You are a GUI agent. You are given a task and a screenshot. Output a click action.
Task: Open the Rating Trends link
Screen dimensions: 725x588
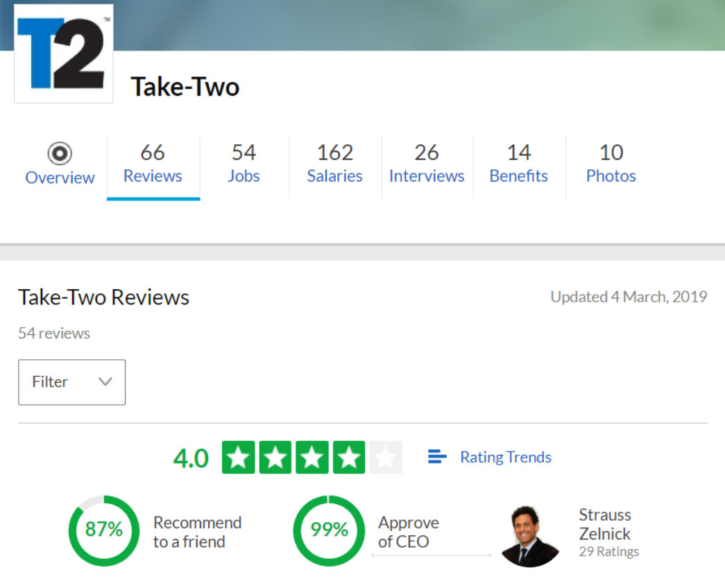pyautogui.click(x=506, y=457)
